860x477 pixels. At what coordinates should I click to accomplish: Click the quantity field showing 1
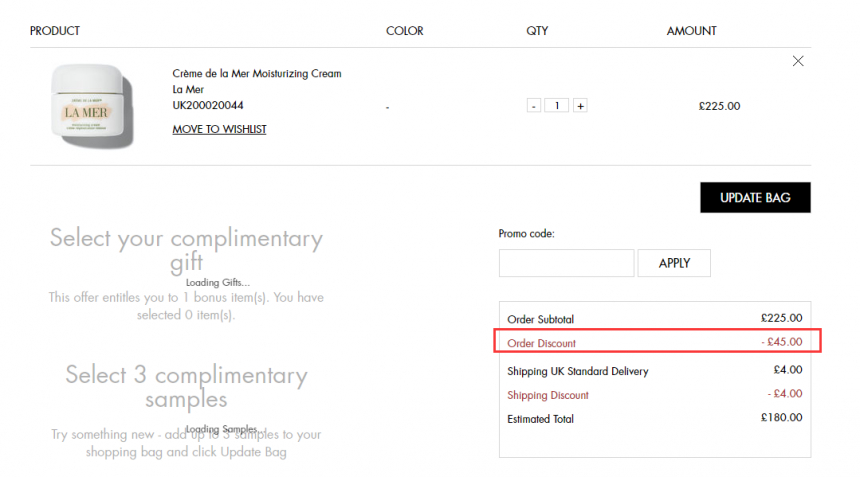(x=557, y=105)
